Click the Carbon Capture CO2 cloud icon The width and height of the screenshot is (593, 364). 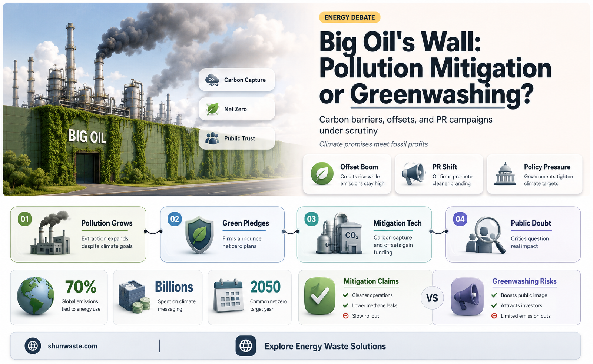[212, 80]
